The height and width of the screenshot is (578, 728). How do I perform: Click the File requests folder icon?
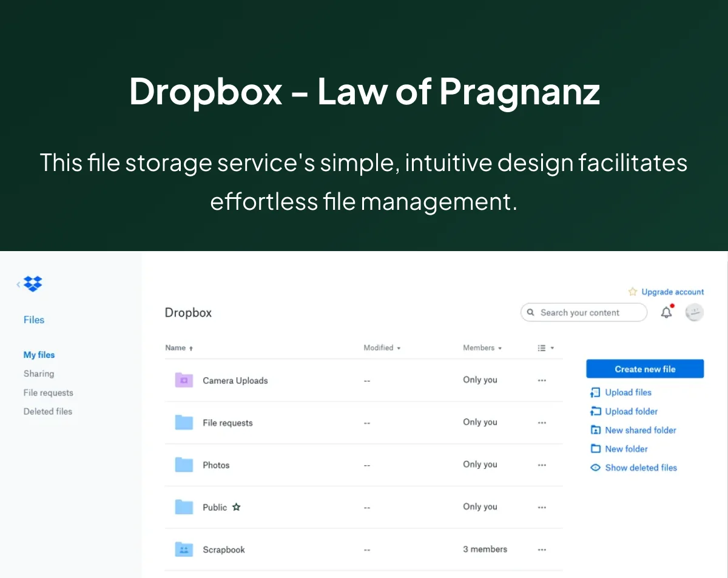coord(184,423)
